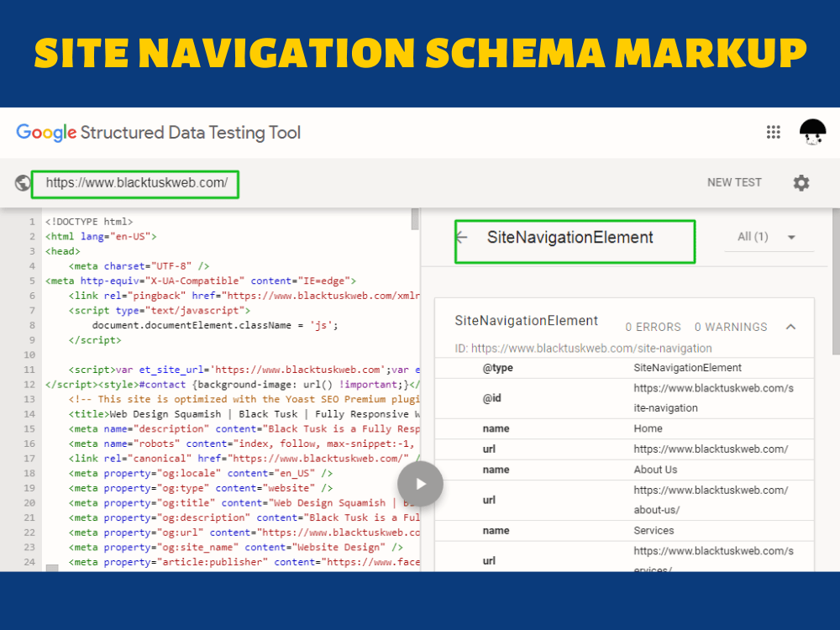Click the X-UA-Compatible meta line
The image size is (840, 630).
tap(201, 281)
